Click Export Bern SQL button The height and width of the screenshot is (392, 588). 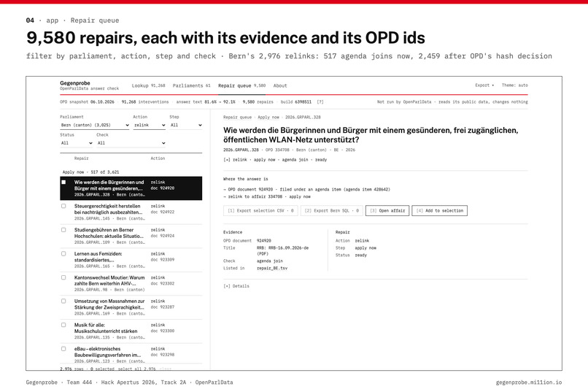(x=332, y=211)
